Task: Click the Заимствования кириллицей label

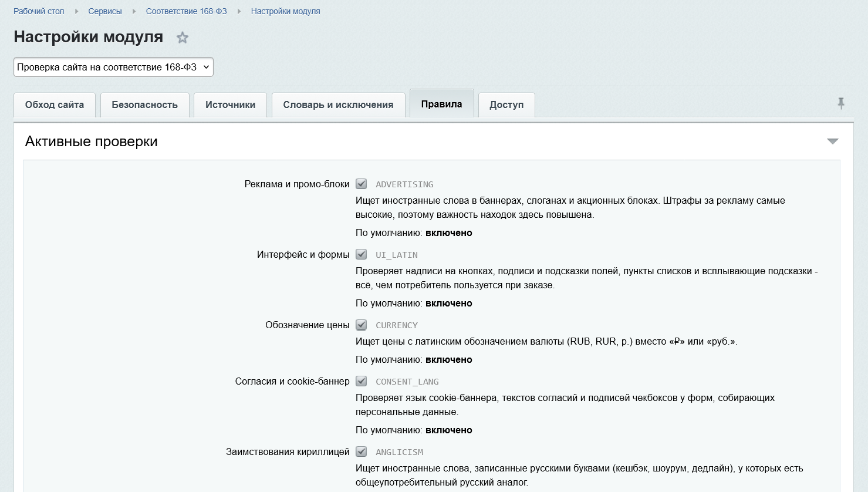Action: click(x=288, y=451)
